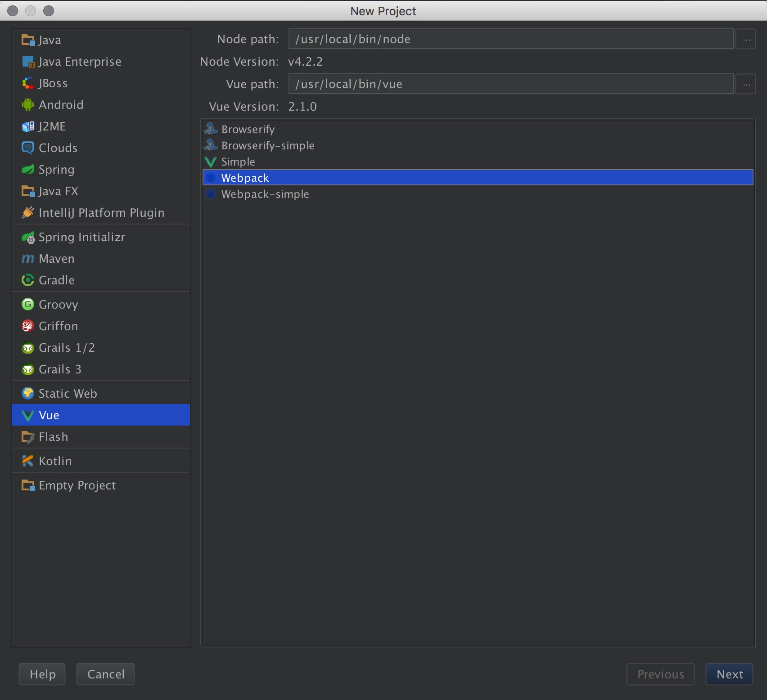
Task: Click the Android robot icon
Action: click(28, 105)
